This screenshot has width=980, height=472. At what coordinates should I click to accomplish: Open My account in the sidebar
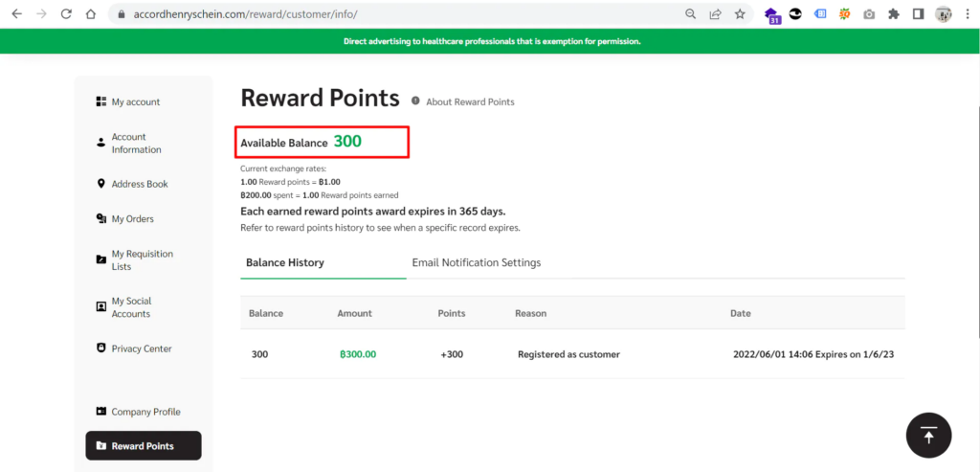(x=135, y=101)
